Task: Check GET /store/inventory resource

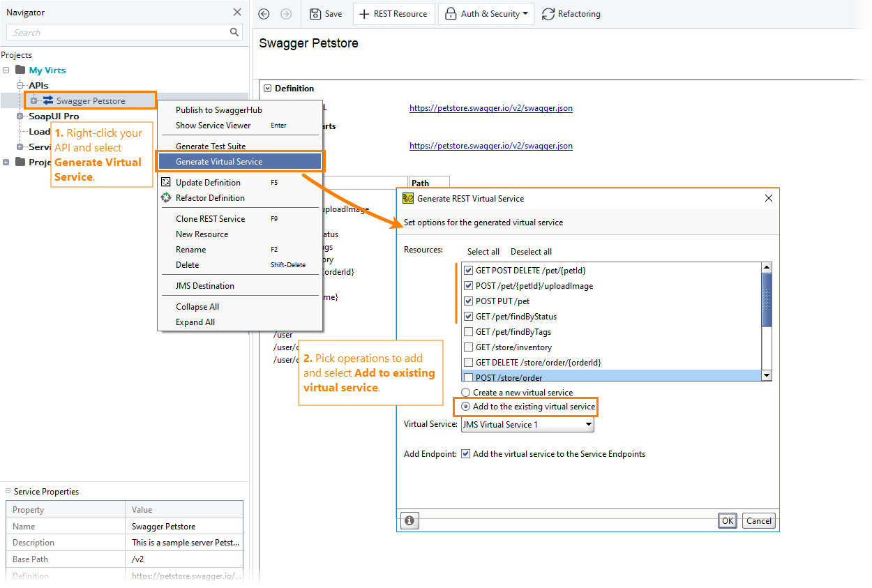Action: pyautogui.click(x=469, y=347)
